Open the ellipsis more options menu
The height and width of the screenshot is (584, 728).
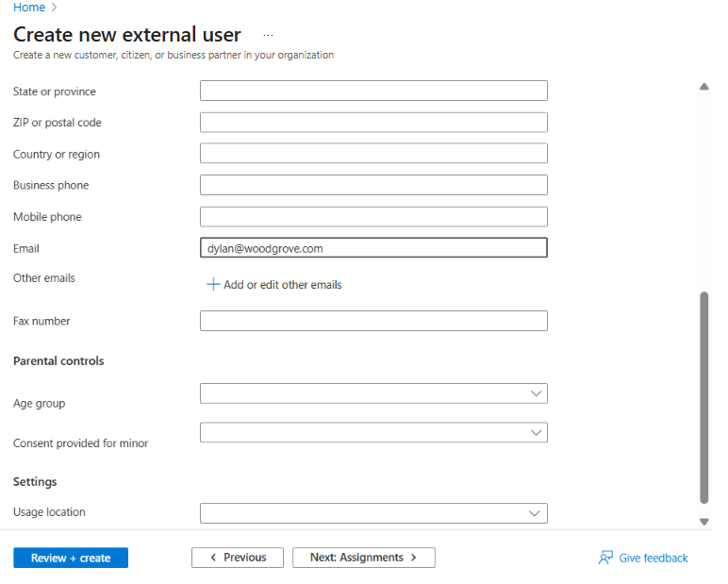point(269,35)
